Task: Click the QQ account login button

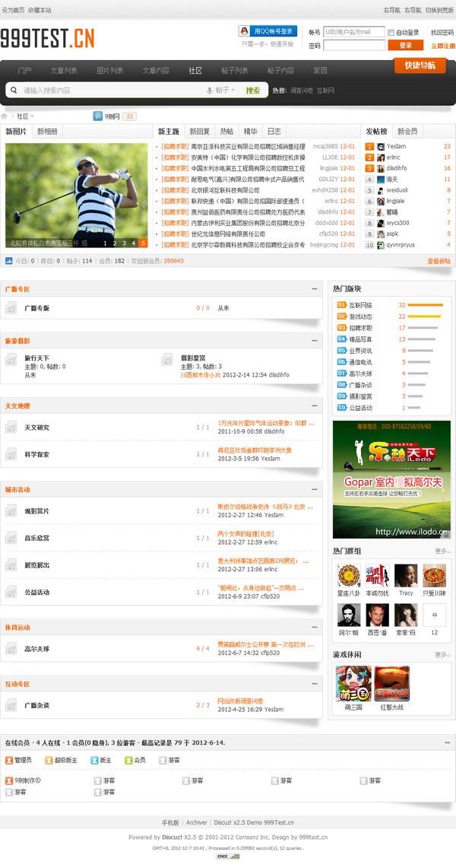Action: coord(268,31)
